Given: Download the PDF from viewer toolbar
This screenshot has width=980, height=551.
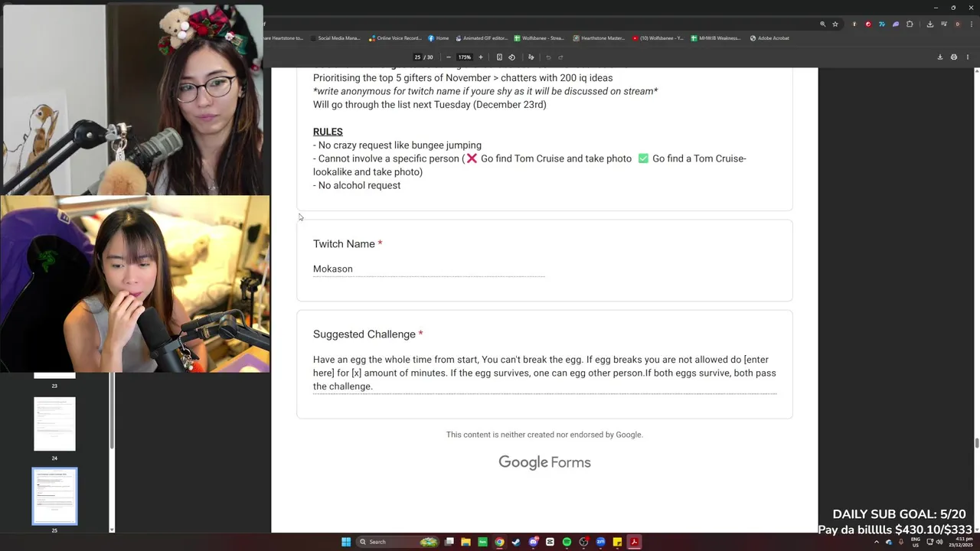Looking at the screenshot, I should click(939, 57).
